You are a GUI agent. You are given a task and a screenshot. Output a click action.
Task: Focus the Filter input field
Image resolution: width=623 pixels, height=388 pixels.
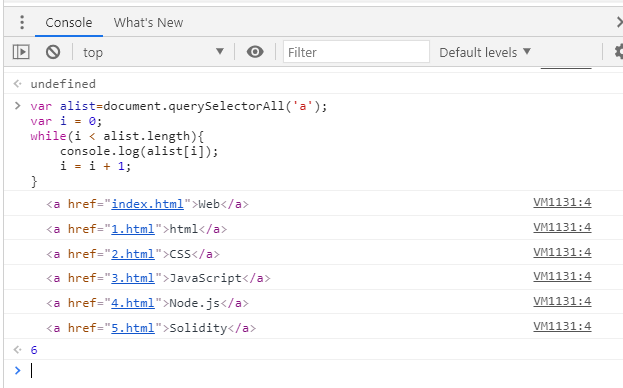pos(356,52)
